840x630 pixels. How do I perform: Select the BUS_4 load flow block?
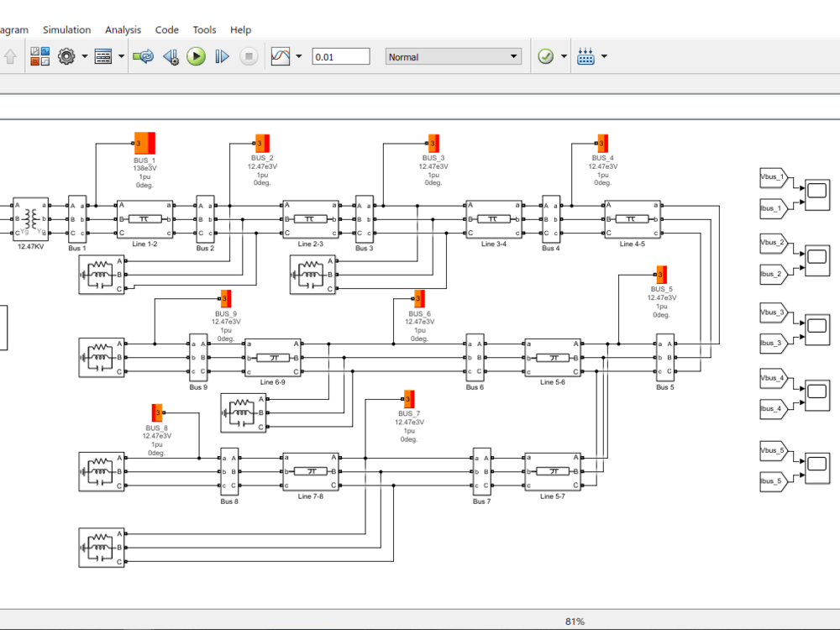[602, 143]
